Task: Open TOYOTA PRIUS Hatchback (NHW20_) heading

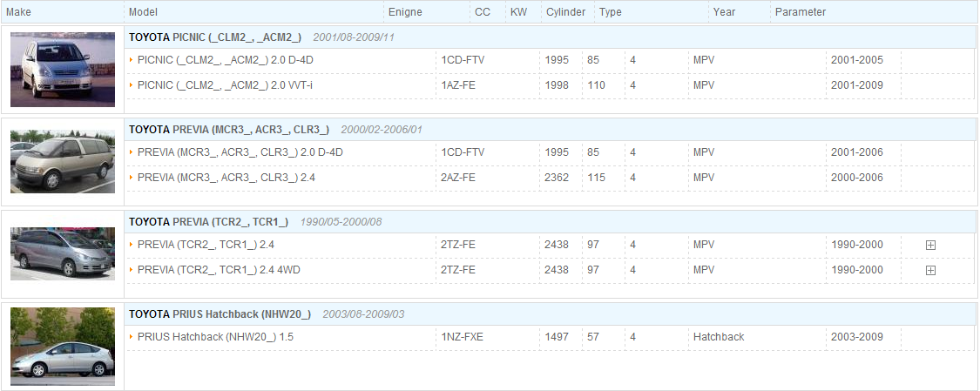Action: [220, 314]
